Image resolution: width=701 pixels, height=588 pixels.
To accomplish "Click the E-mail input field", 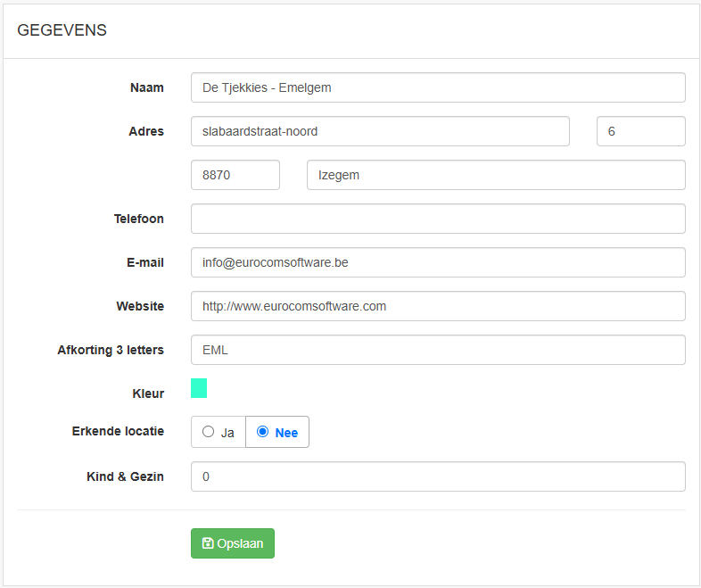I will 438,262.
